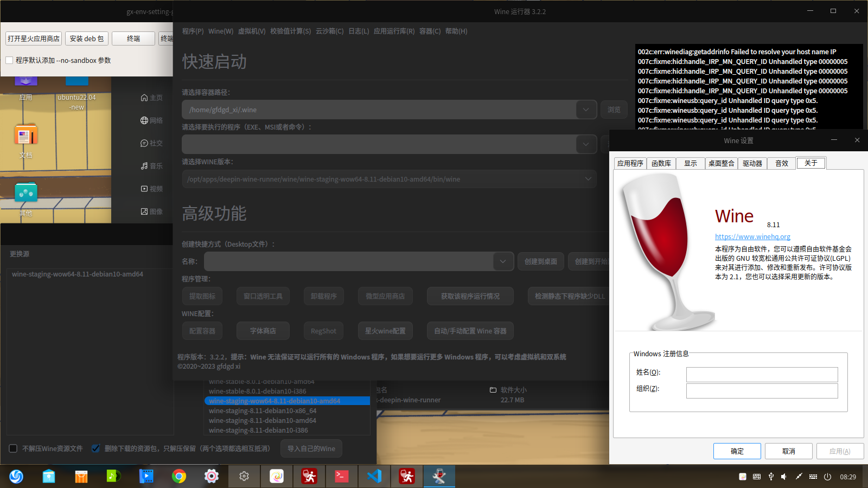This screenshot has height=488, width=868.
Task: Select 音乐 category in the sidebar
Action: pos(151,166)
